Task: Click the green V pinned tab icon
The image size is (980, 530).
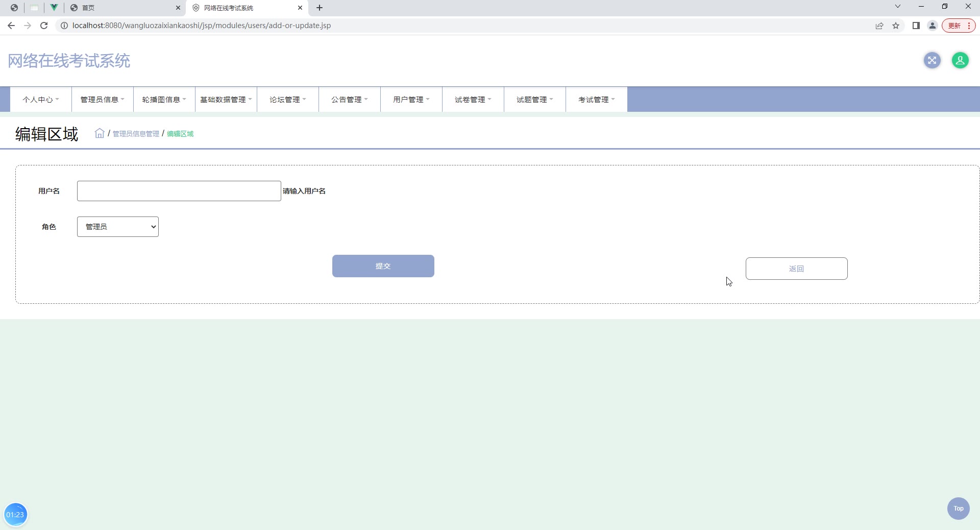Action: (x=54, y=8)
